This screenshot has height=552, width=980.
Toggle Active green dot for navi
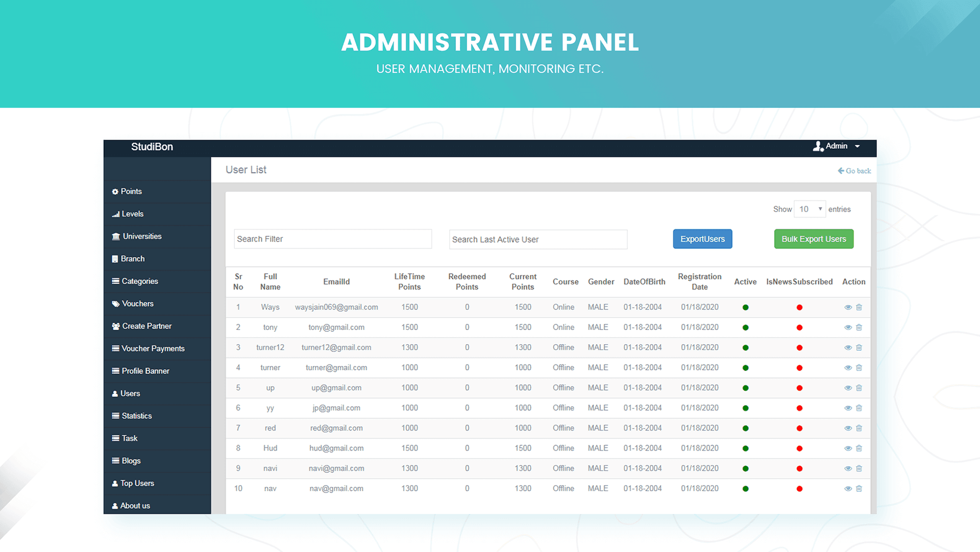tap(746, 469)
